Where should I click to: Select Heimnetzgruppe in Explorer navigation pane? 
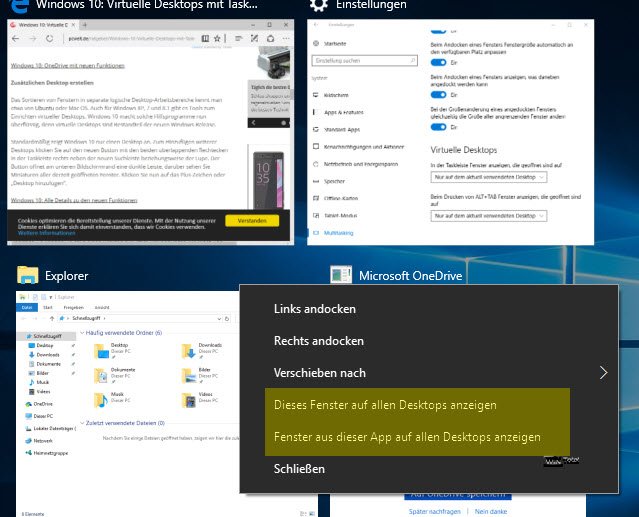(x=51, y=453)
